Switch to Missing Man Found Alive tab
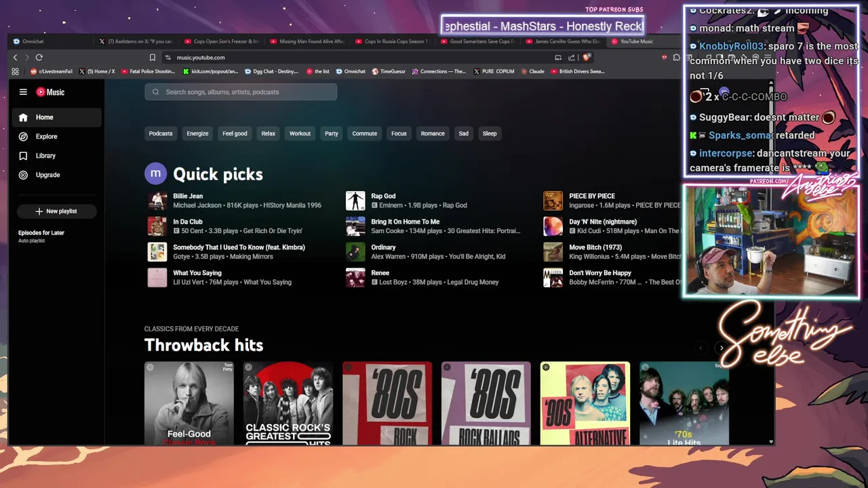This screenshot has height=488, width=868. [x=307, y=41]
